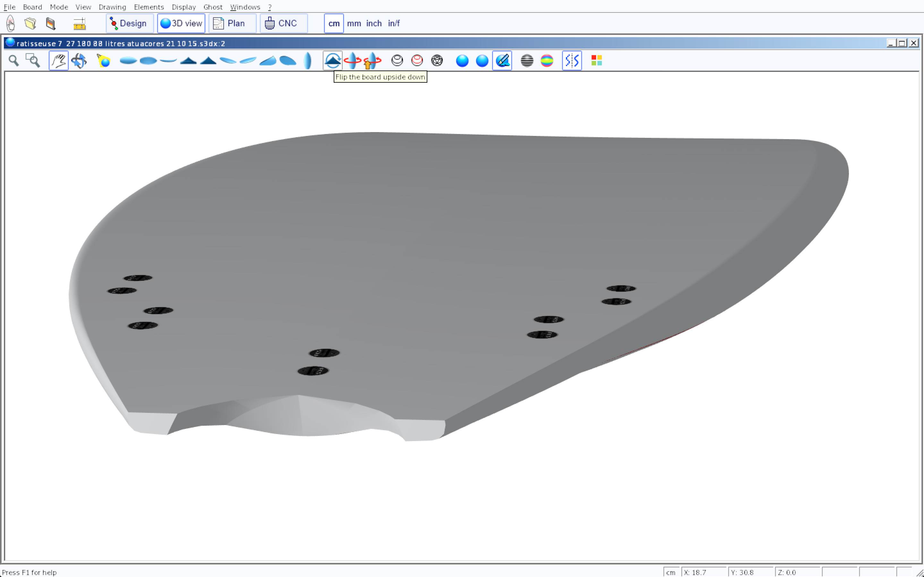Click the yellow ruler measurement icon
924x577 pixels.
click(x=80, y=24)
